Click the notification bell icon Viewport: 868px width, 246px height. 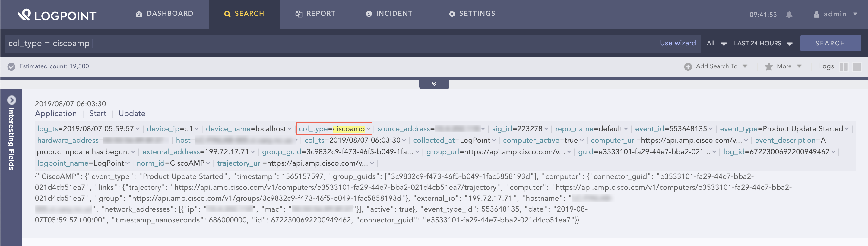[x=789, y=15]
